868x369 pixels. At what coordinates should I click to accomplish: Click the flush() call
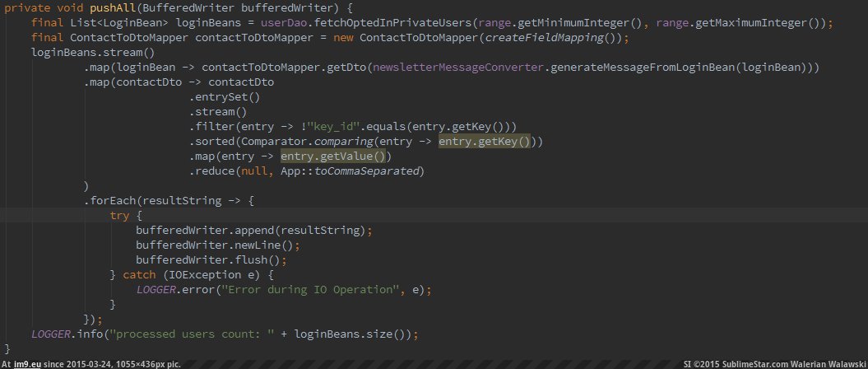pos(258,259)
